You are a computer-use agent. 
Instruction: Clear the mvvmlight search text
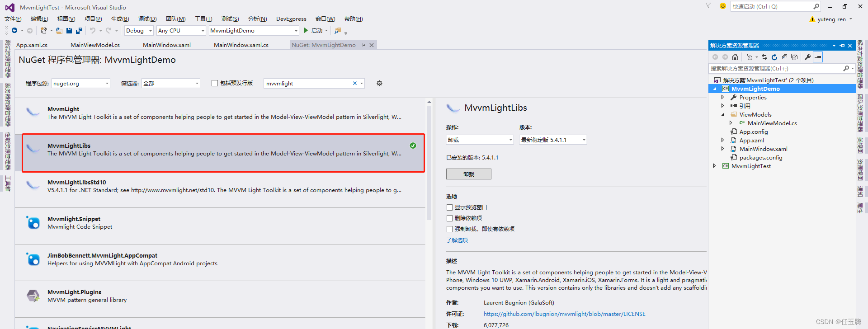point(355,83)
